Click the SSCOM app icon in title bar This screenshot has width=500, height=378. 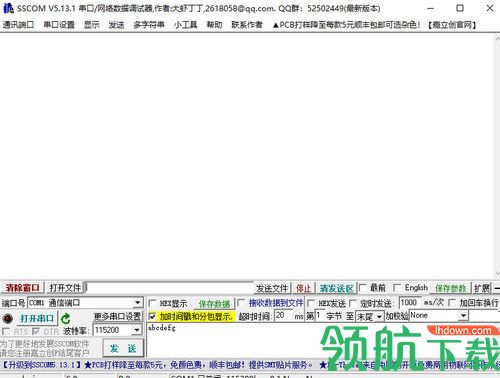[8, 8]
